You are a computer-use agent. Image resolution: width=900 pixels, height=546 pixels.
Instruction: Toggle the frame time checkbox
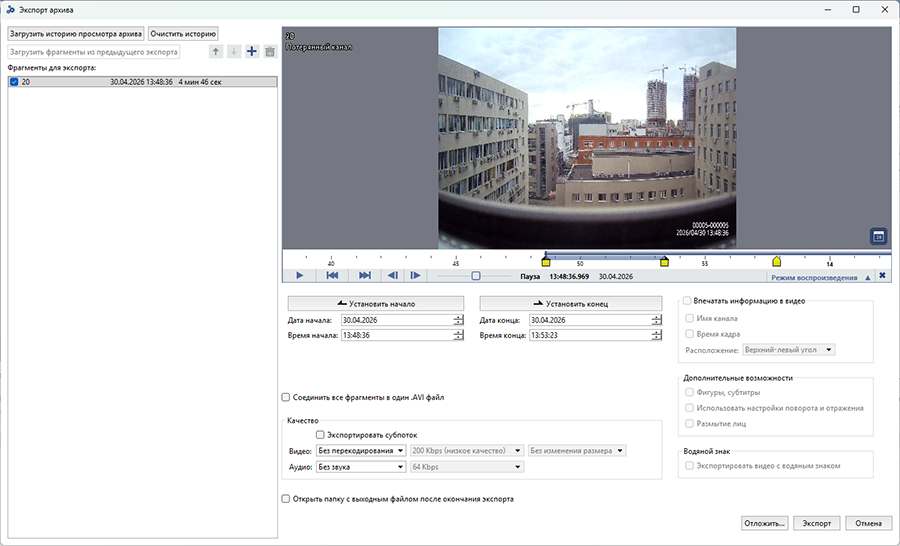click(689, 334)
